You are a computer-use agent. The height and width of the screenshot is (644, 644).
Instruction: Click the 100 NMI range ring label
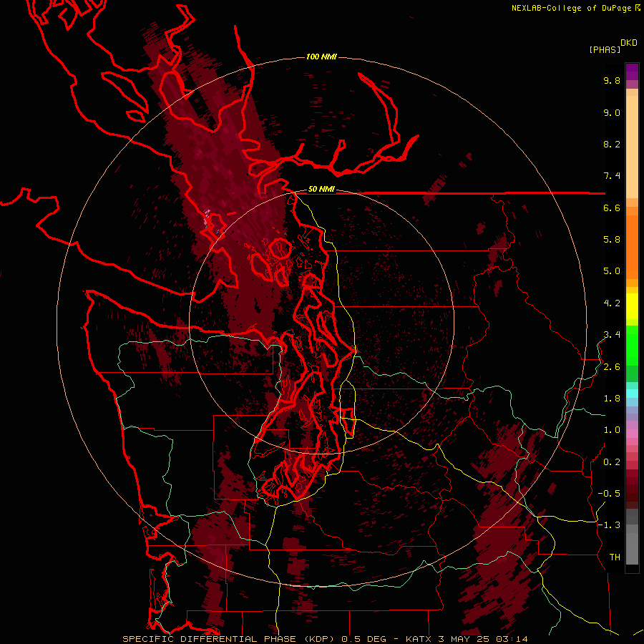point(321,57)
